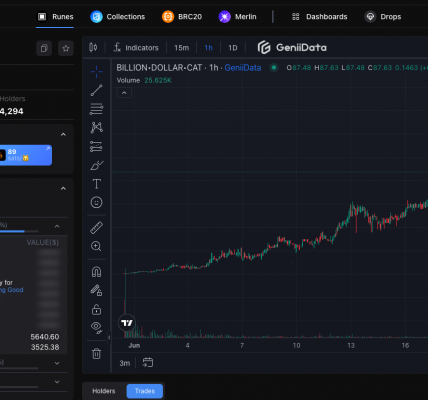
Task: Toggle stay in drawing mode
Action: tap(97, 290)
